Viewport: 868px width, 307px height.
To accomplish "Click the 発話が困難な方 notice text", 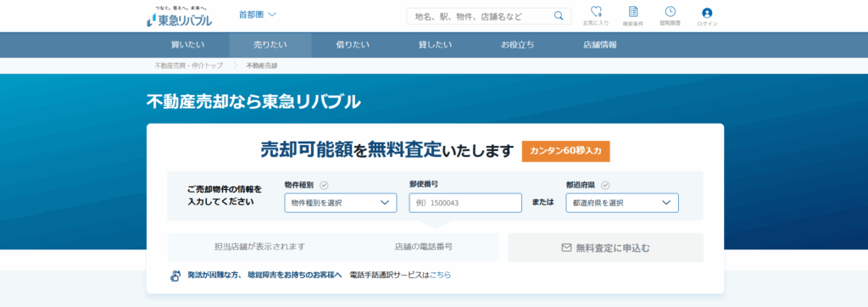I will coord(264,275).
